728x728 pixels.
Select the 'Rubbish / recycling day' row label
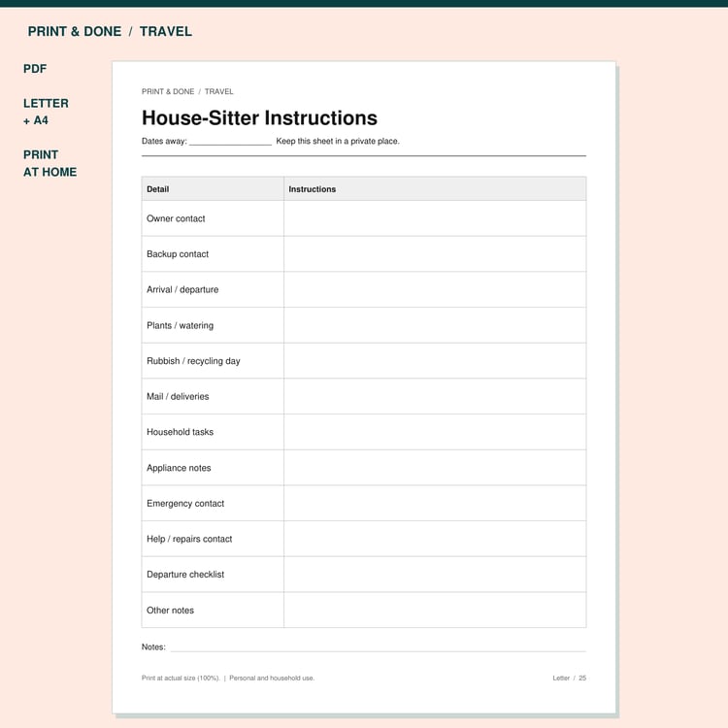pyautogui.click(x=193, y=361)
